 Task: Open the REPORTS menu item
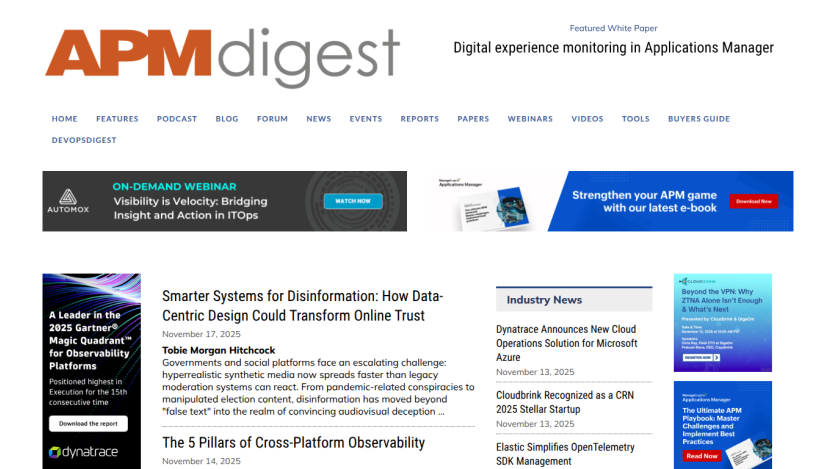click(x=420, y=119)
